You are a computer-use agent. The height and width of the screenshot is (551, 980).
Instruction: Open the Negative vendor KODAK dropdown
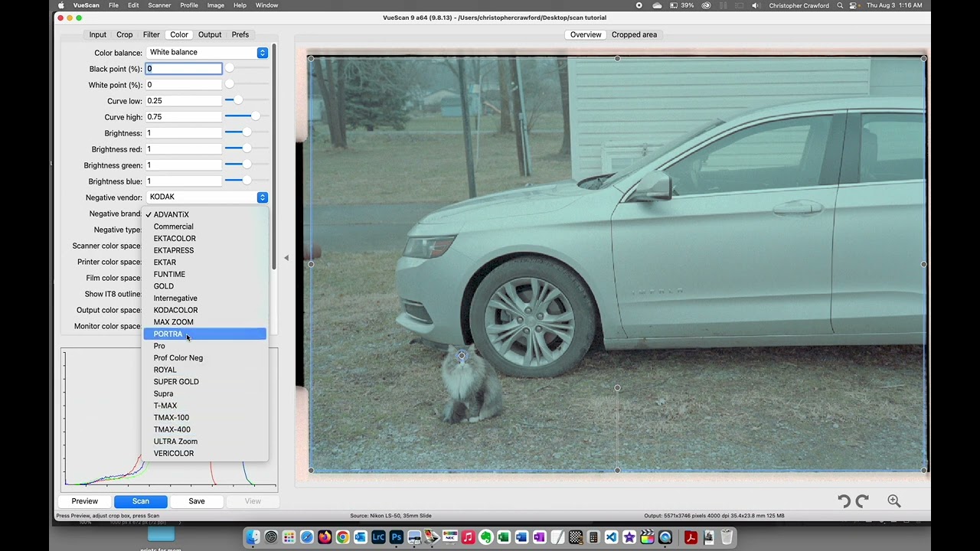(207, 197)
